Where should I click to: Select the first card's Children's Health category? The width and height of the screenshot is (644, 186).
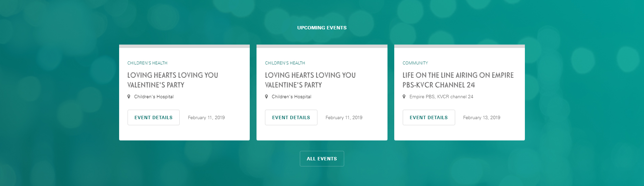[147, 63]
